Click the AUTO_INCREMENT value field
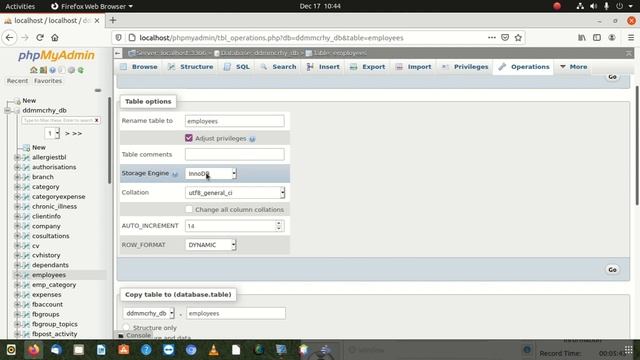This screenshot has height=360, width=640. tap(235, 226)
